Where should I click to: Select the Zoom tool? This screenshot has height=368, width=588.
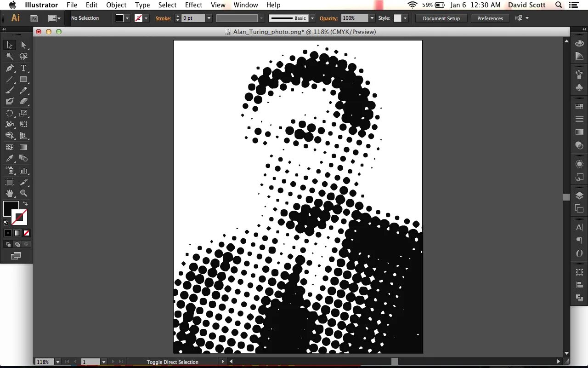coord(23,193)
